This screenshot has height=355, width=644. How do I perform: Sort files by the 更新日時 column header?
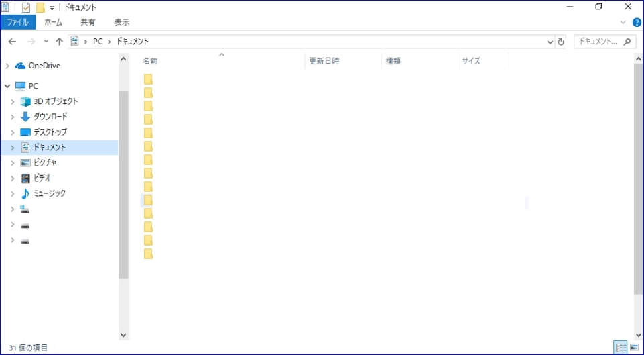(324, 61)
